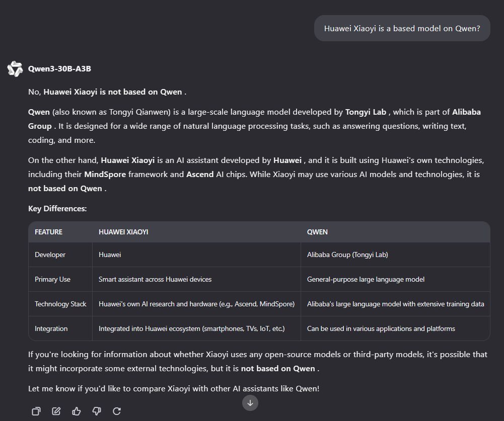Click the Technology Stack row label
Screen dimensions: 504x421
click(60, 304)
